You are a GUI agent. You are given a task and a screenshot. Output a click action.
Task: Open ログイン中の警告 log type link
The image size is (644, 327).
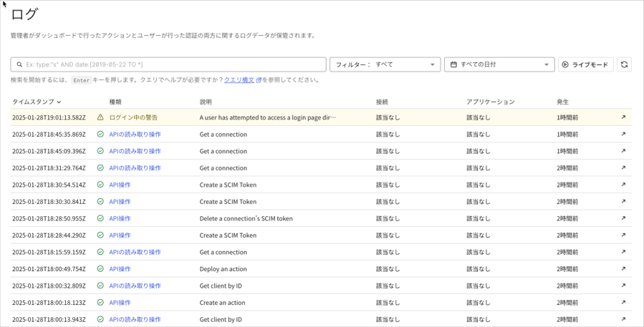click(x=133, y=117)
